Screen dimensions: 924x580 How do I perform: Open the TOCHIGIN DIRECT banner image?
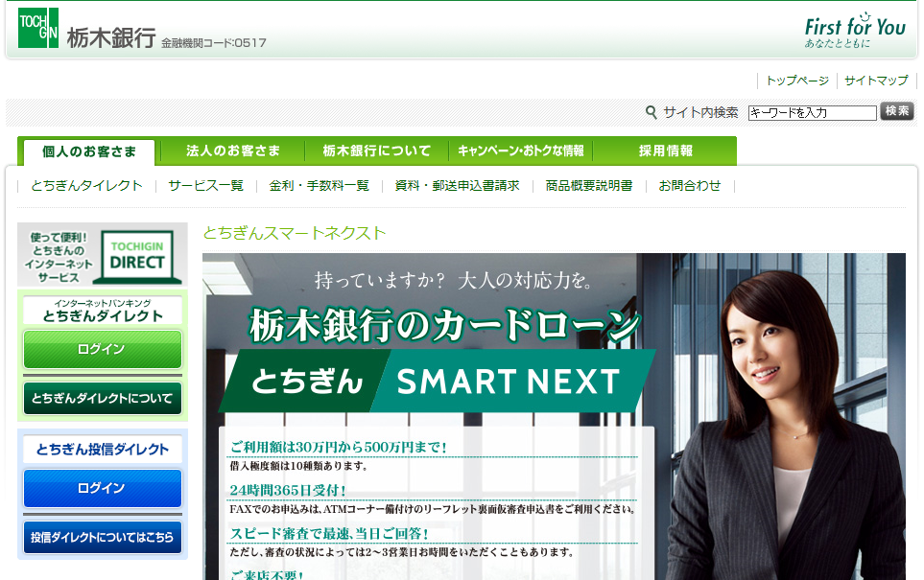click(103, 254)
